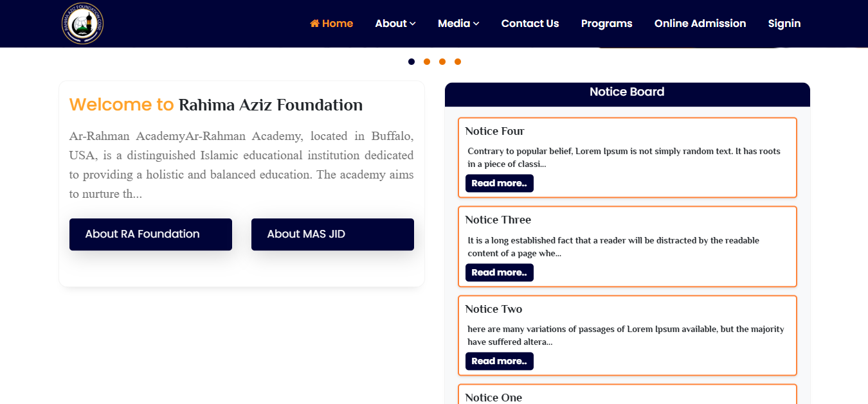The width and height of the screenshot is (868, 404).
Task: Expand the Media dropdown menu
Action: pos(458,23)
